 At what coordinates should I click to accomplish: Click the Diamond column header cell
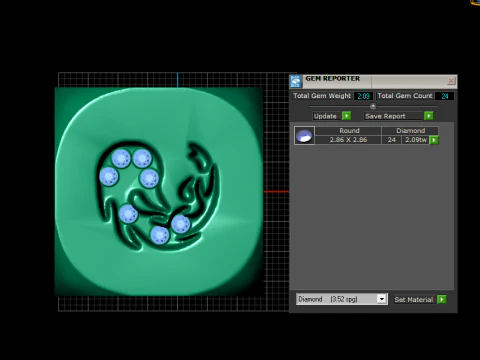[x=410, y=131]
